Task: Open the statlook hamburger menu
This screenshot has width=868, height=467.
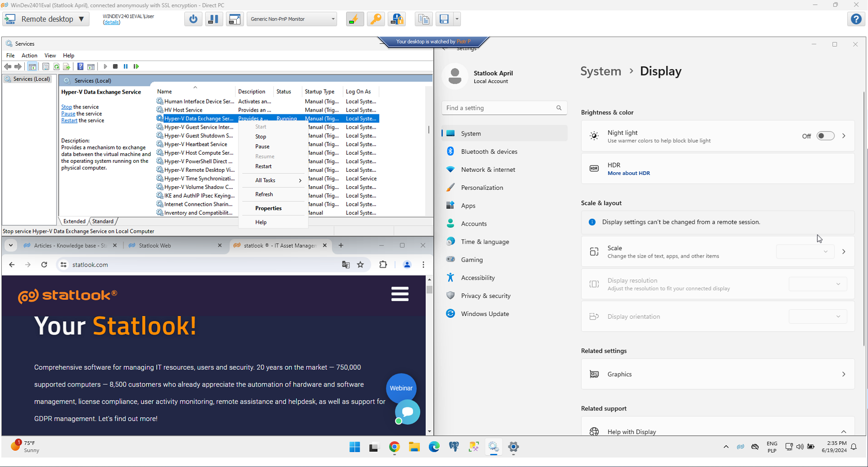Action: click(400, 294)
